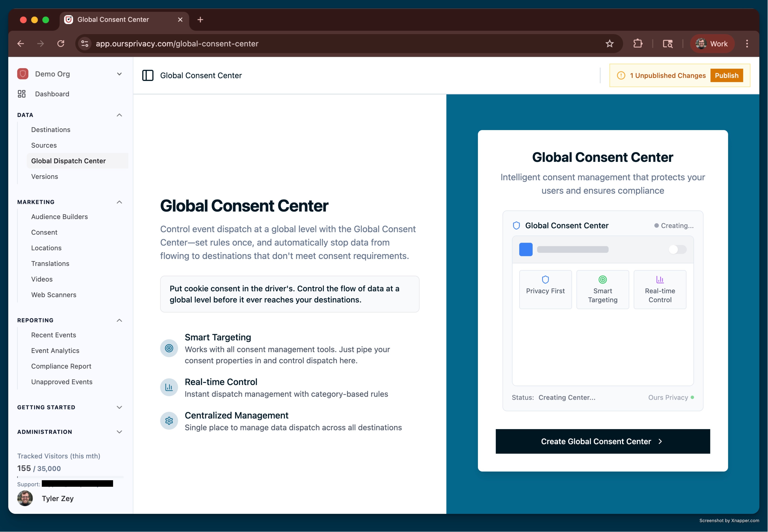Open Global Dispatch Center in sidebar
The image size is (768, 532).
pos(68,161)
